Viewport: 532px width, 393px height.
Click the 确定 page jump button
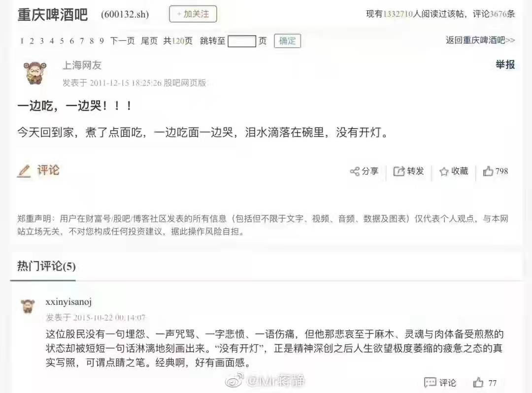coord(287,41)
